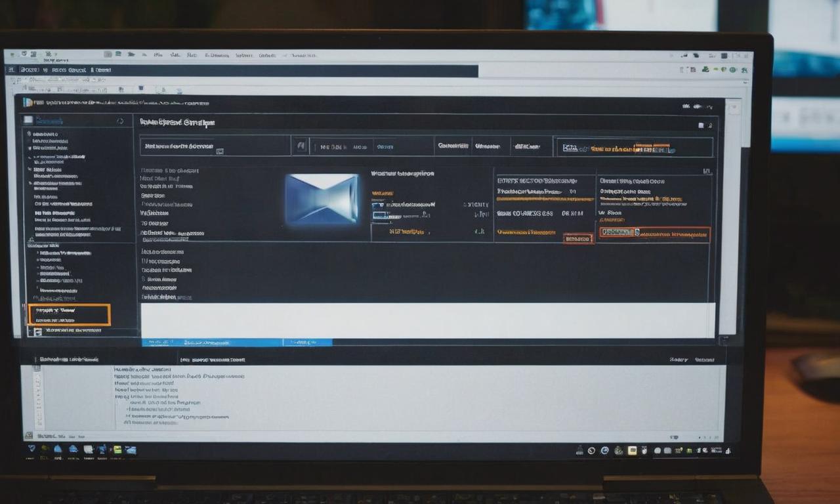Click the square icon at sidebar header left
This screenshot has height=504, width=840.
pyautogui.click(x=28, y=120)
